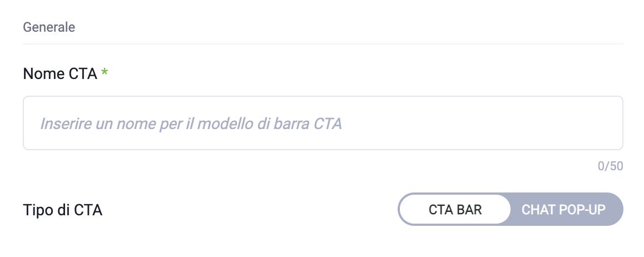This screenshot has width=644, height=257.
Task: Click the Nome CTA text input field
Action: point(323,123)
